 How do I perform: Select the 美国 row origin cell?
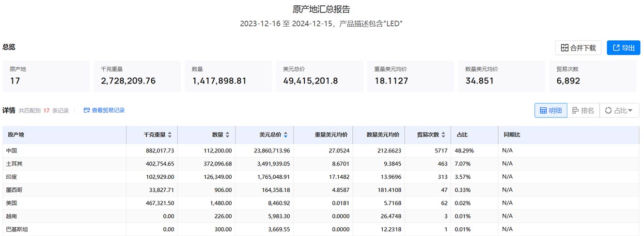pos(64,203)
